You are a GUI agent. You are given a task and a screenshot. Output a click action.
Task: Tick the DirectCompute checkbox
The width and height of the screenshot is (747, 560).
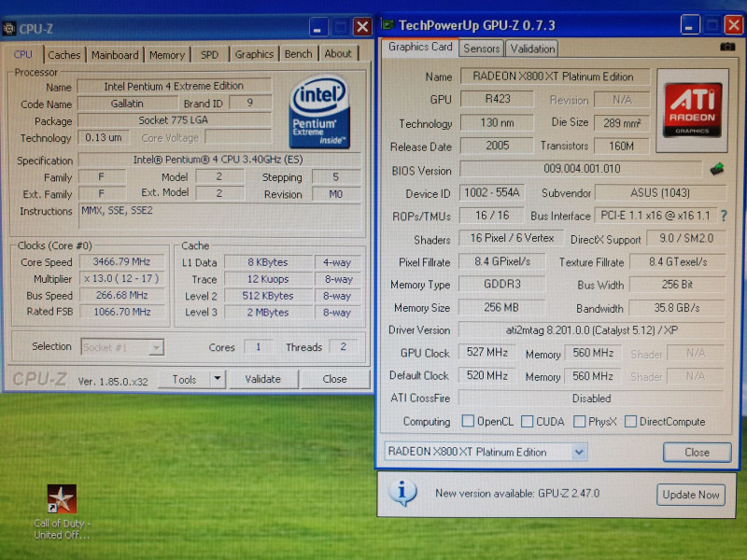coord(630,422)
